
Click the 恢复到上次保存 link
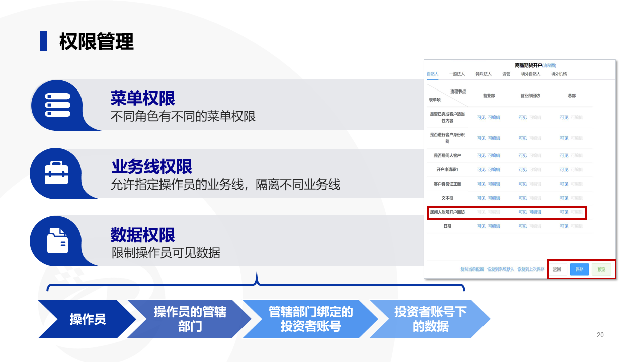(x=531, y=269)
